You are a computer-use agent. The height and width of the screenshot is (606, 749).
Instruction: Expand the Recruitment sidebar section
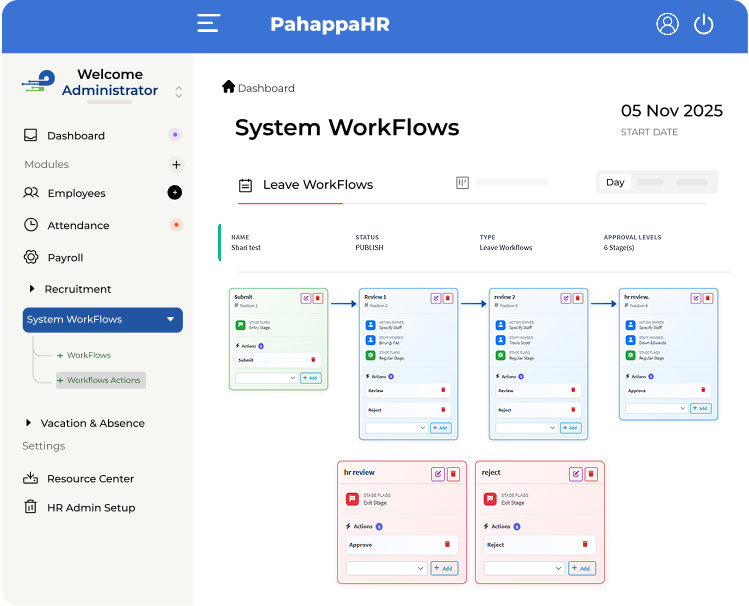click(x=31, y=289)
